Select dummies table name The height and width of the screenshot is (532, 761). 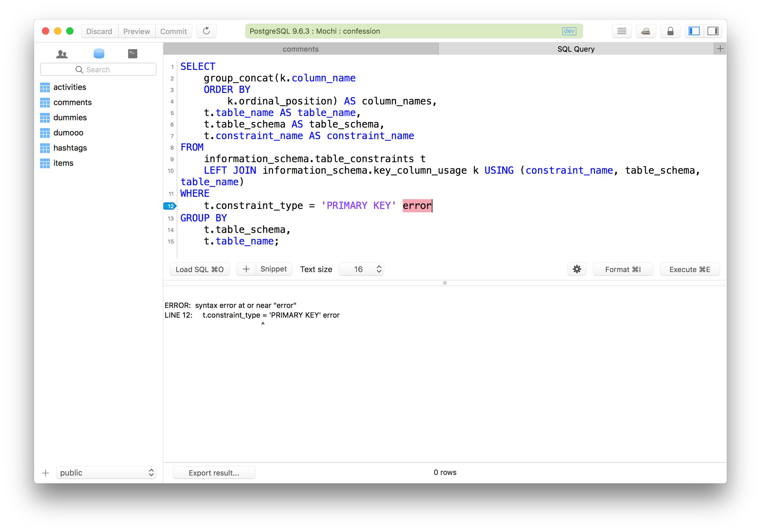point(70,118)
